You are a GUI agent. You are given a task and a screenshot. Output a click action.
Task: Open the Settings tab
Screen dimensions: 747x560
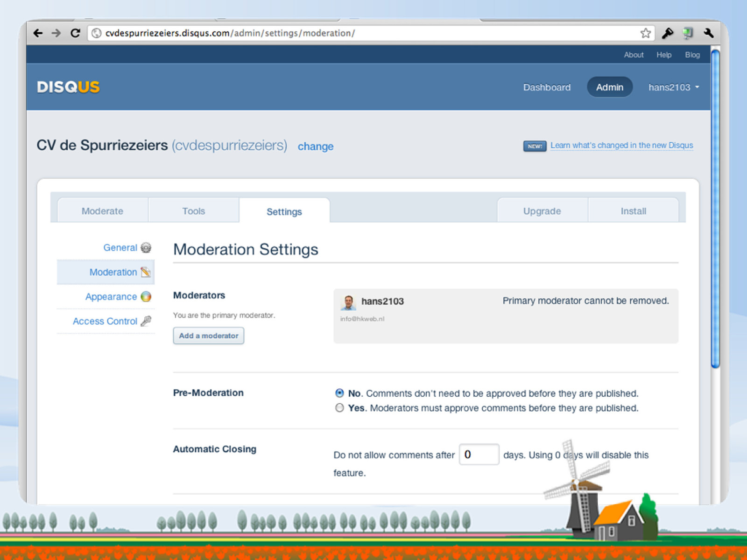click(x=284, y=211)
